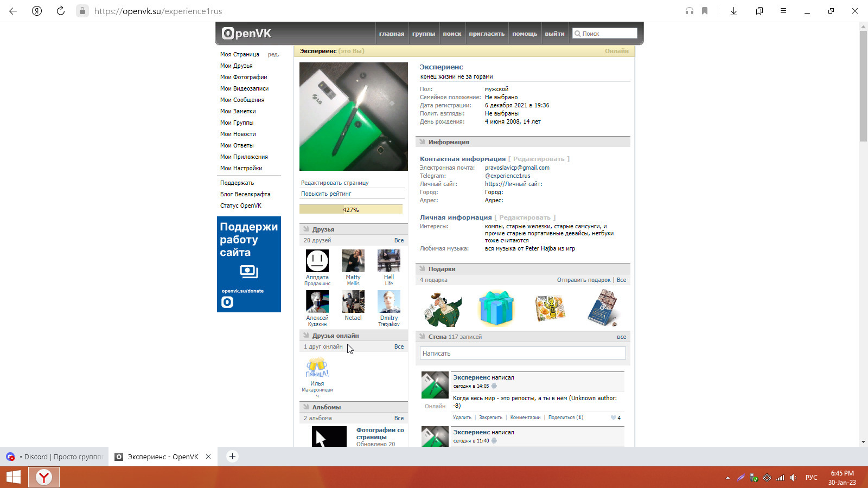
Task: Click the blue donate banner icon
Action: 249,265
